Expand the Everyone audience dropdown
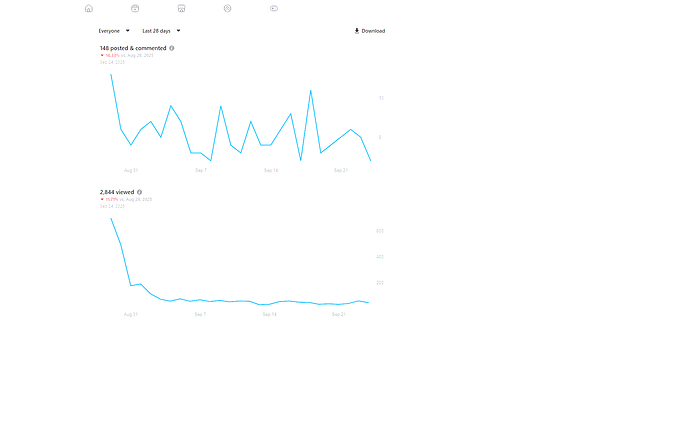 pos(114,31)
